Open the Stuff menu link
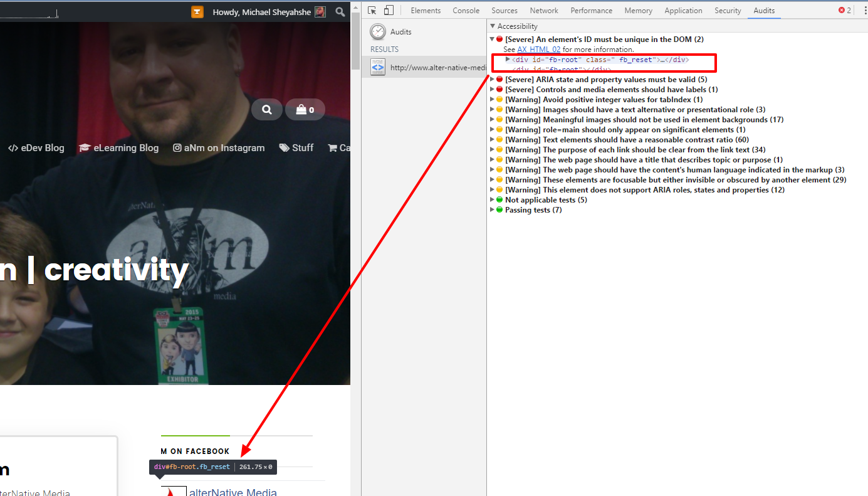The width and height of the screenshot is (868, 496). (x=296, y=148)
